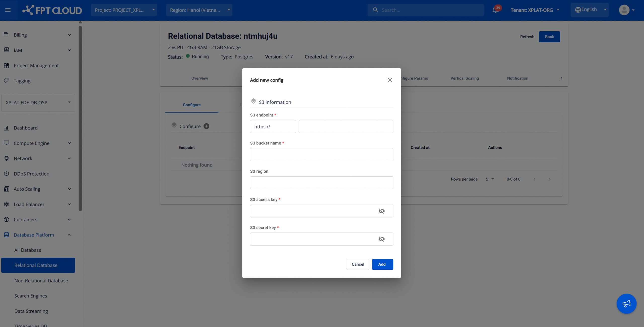The height and width of the screenshot is (327, 644).
Task: Click the plus icon next to Configure
Action: coord(206,126)
